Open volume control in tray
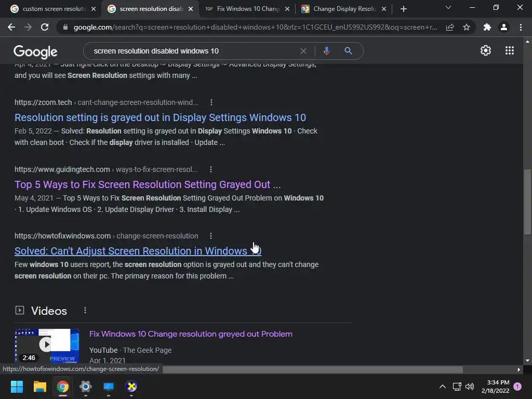 coord(470,387)
